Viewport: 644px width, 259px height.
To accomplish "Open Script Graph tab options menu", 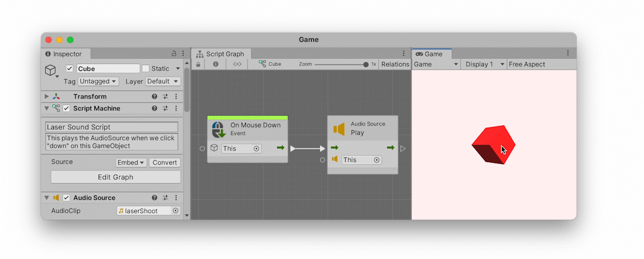I will click(x=403, y=54).
